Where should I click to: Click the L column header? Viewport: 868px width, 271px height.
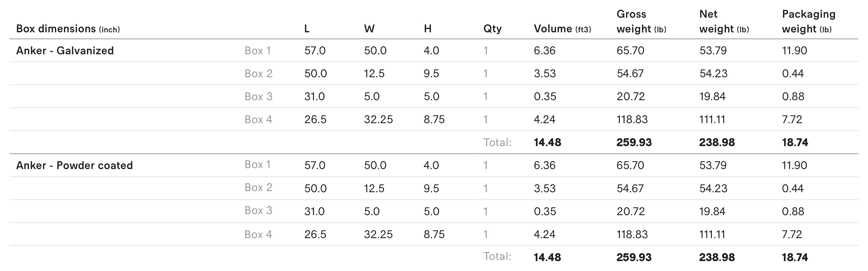pyautogui.click(x=307, y=29)
